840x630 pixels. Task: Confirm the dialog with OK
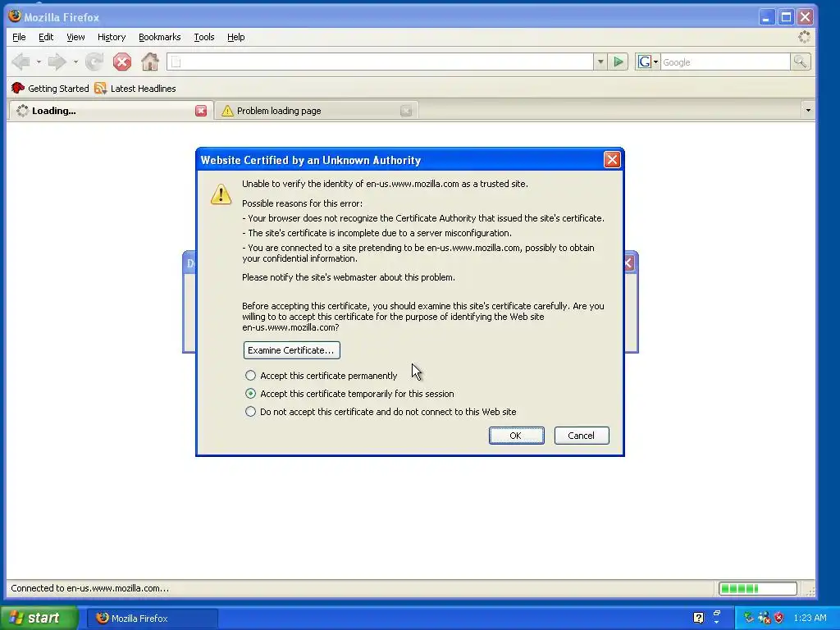pyautogui.click(x=517, y=436)
